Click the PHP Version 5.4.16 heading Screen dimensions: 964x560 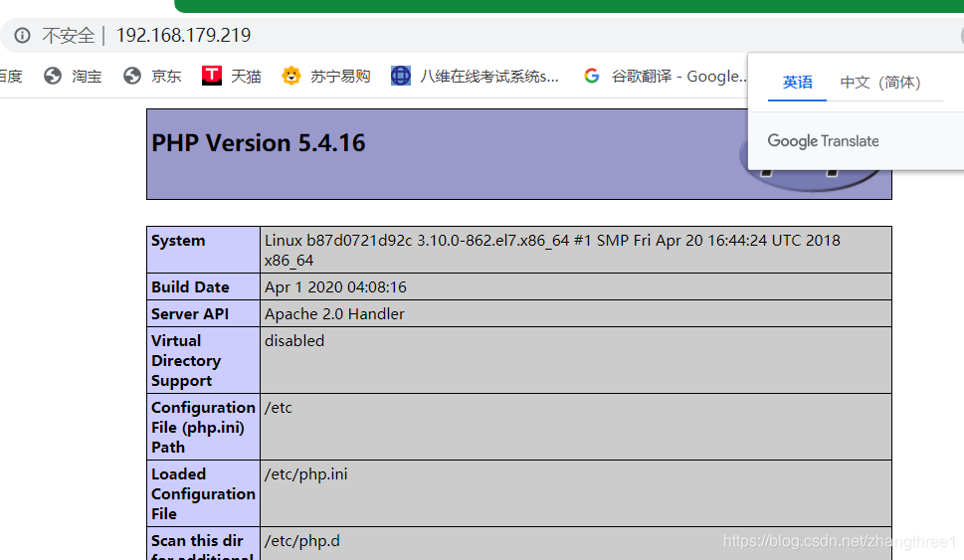tap(259, 143)
